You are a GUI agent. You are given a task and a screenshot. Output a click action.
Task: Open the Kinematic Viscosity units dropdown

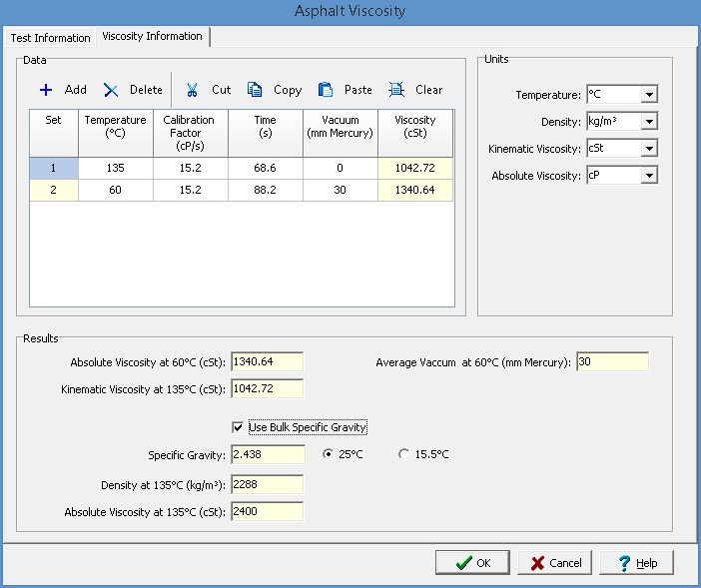pyautogui.click(x=649, y=149)
